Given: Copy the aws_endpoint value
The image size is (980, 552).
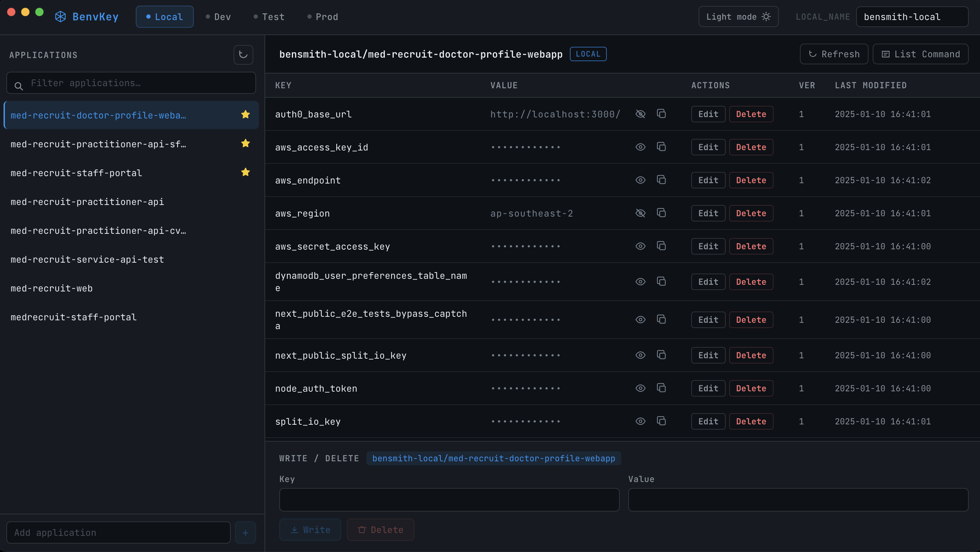Looking at the screenshot, I should (661, 180).
